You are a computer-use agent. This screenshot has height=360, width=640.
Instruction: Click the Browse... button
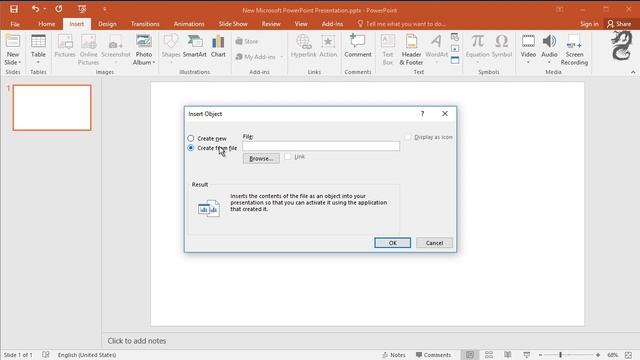click(261, 158)
